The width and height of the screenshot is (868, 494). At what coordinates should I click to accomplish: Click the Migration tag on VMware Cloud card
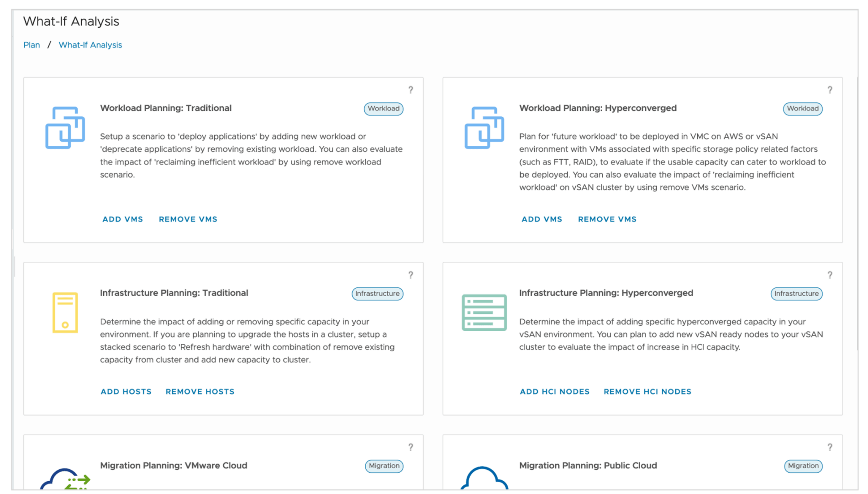[x=384, y=466]
